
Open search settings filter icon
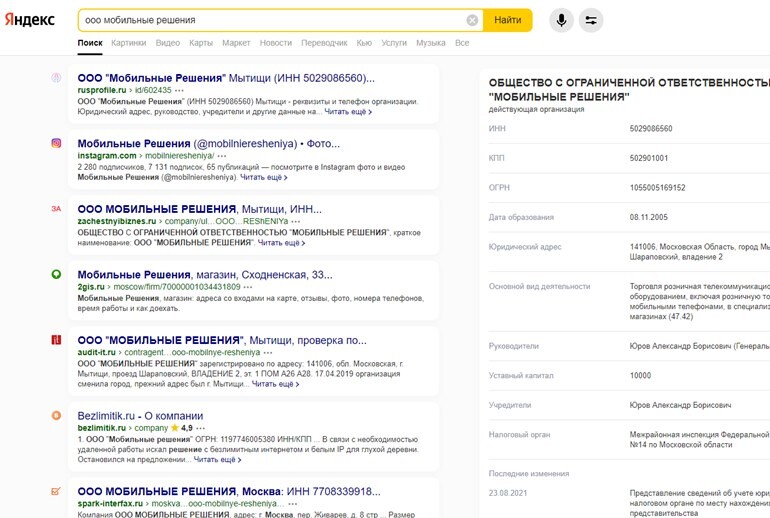coord(591,20)
